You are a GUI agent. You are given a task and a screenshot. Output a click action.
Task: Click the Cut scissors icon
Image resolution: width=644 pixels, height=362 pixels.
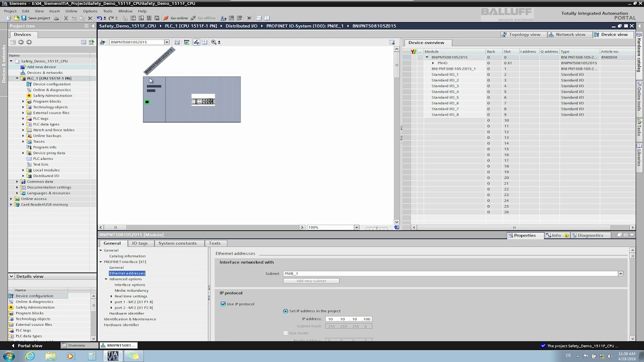pos(65,18)
